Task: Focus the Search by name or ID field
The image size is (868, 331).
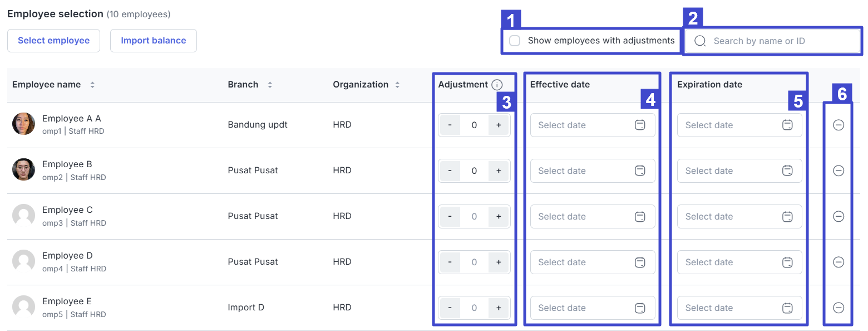Action: 779,41
